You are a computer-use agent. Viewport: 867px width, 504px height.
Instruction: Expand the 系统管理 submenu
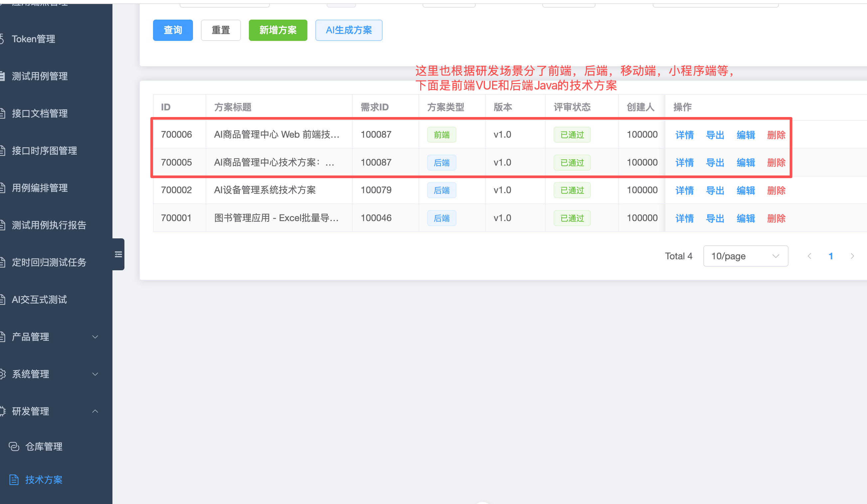[x=95, y=374]
